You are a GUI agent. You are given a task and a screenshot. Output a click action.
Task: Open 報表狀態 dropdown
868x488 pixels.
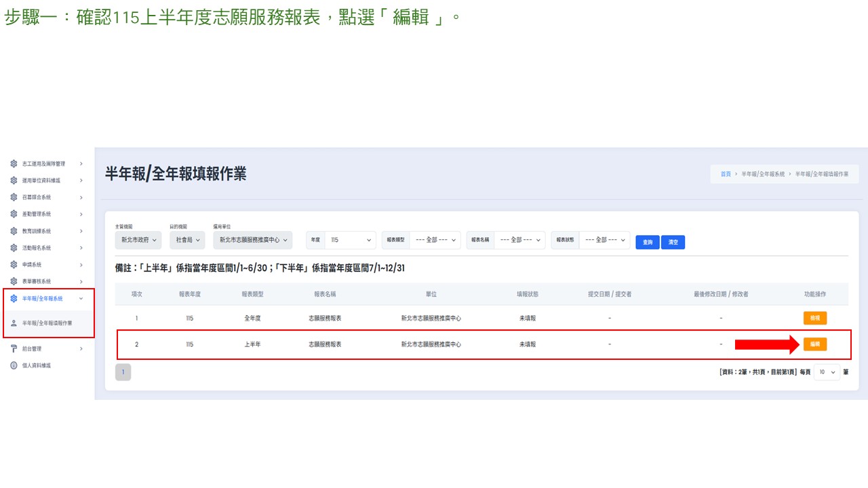[604, 240]
